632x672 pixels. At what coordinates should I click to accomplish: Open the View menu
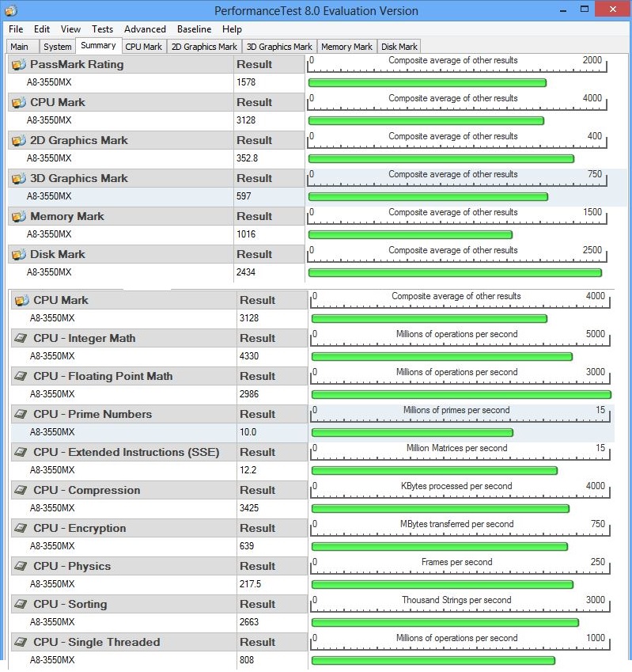70,29
